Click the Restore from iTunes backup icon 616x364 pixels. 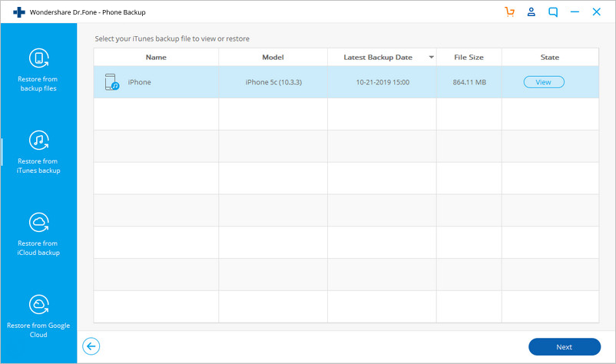coord(39,141)
